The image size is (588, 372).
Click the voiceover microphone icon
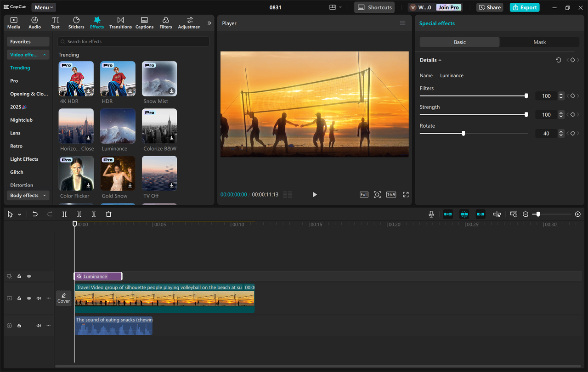tap(431, 214)
